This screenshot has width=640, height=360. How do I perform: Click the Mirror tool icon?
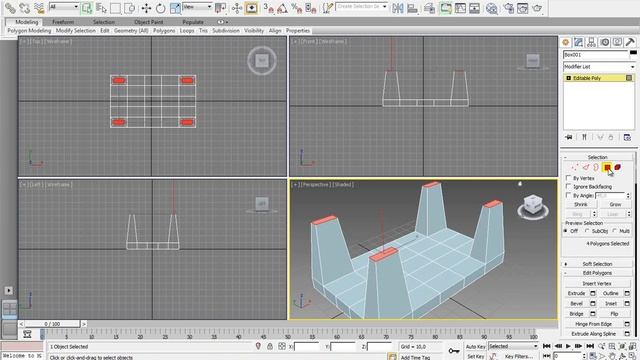tap(398, 7)
